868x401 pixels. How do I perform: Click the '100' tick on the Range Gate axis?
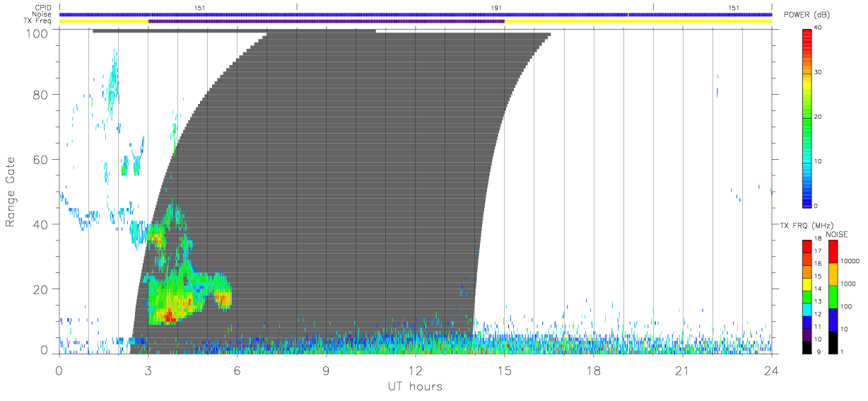click(36, 33)
